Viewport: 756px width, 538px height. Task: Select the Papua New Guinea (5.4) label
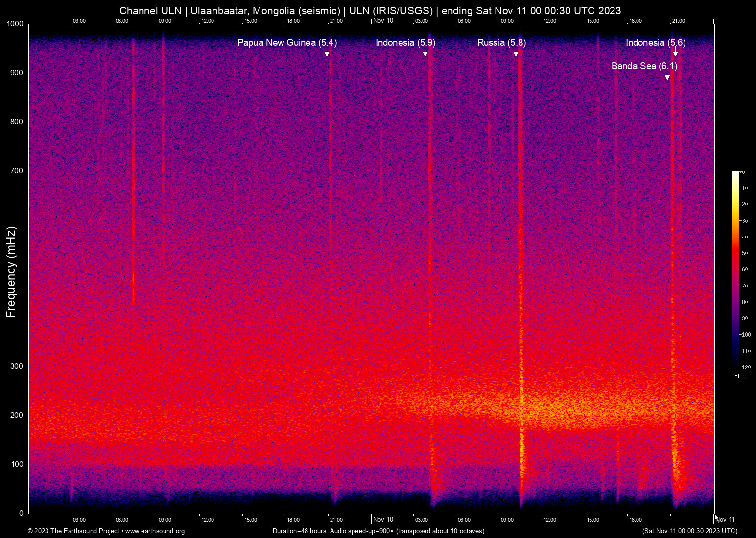pos(287,43)
